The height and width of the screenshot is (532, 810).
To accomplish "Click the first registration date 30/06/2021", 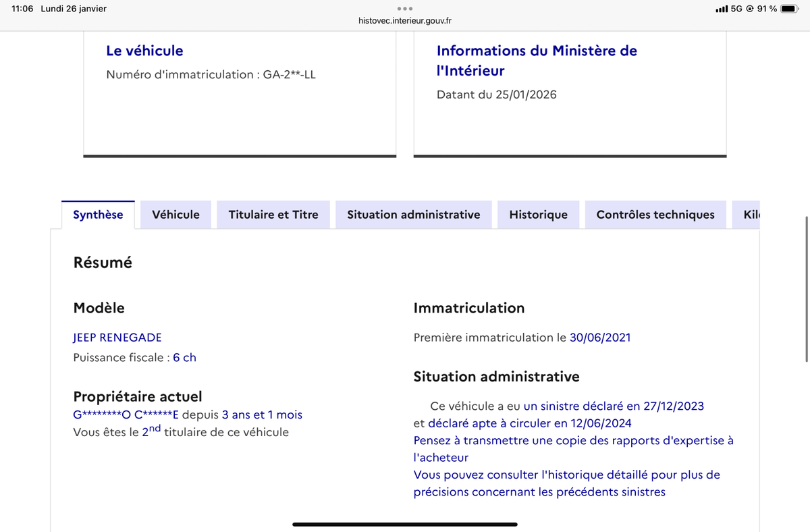I will click(x=600, y=338).
